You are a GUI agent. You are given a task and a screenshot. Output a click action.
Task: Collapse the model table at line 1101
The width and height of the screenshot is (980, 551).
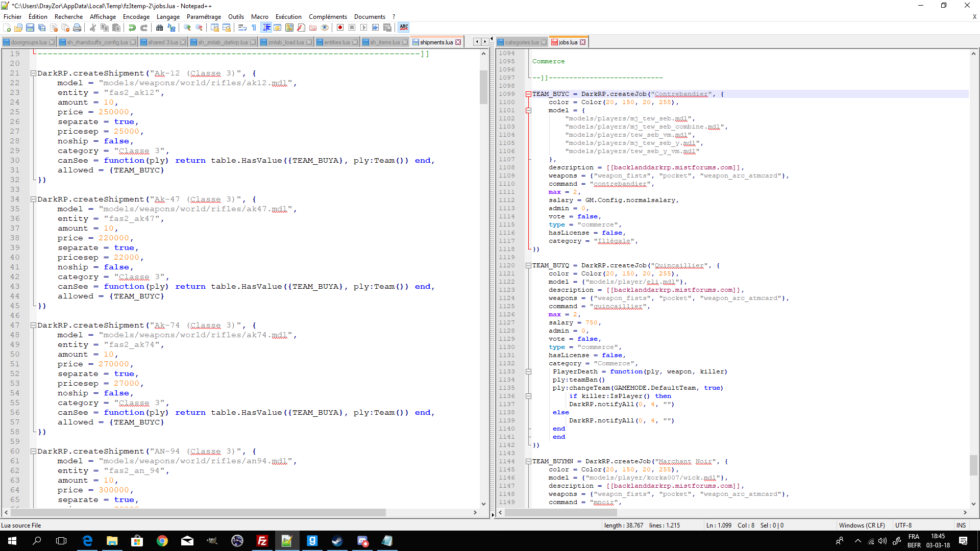(529, 111)
